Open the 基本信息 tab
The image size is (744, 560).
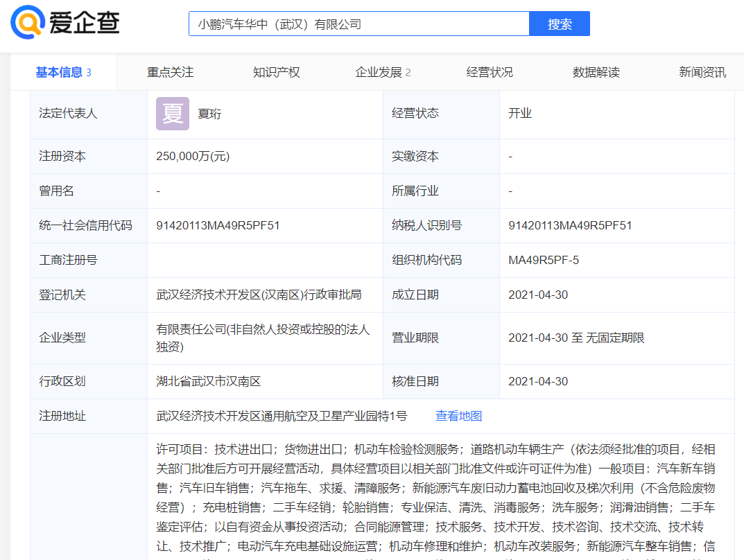64,72
